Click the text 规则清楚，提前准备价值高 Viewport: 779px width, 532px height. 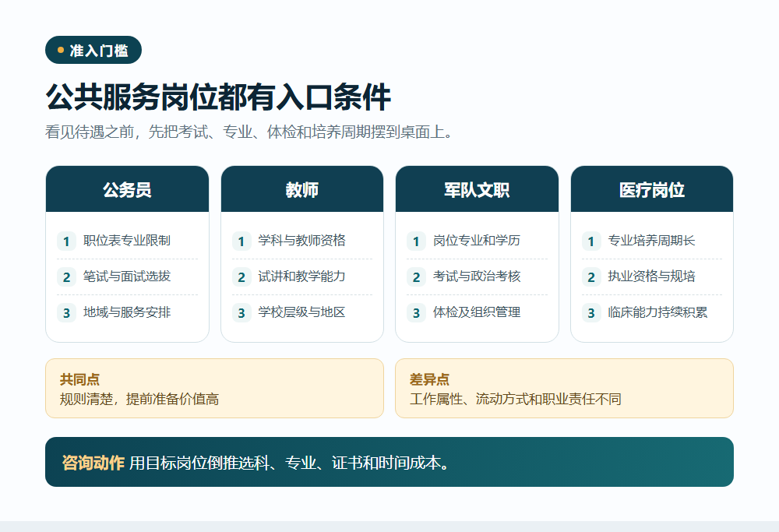coord(139,399)
